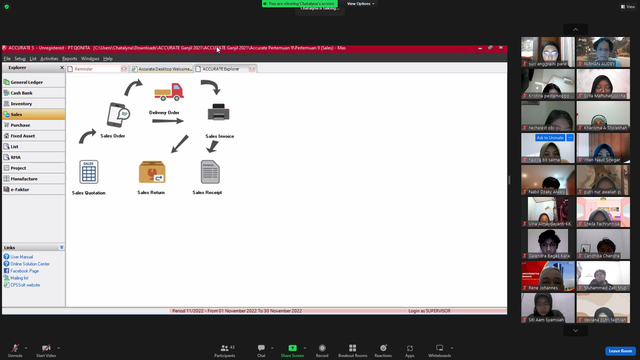
Task: Open the Sales Order phone icon
Action: [118, 115]
